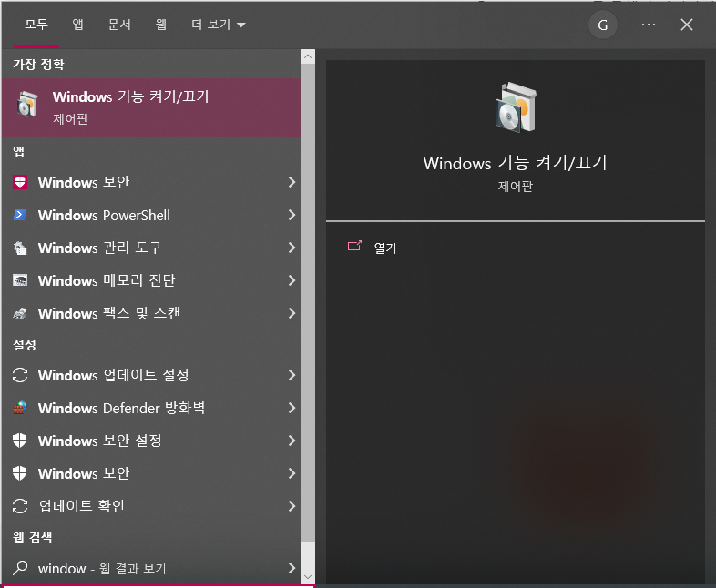Select window - 웹 결과 보기 text
Screen dimensions: 716x588
click(102, 568)
